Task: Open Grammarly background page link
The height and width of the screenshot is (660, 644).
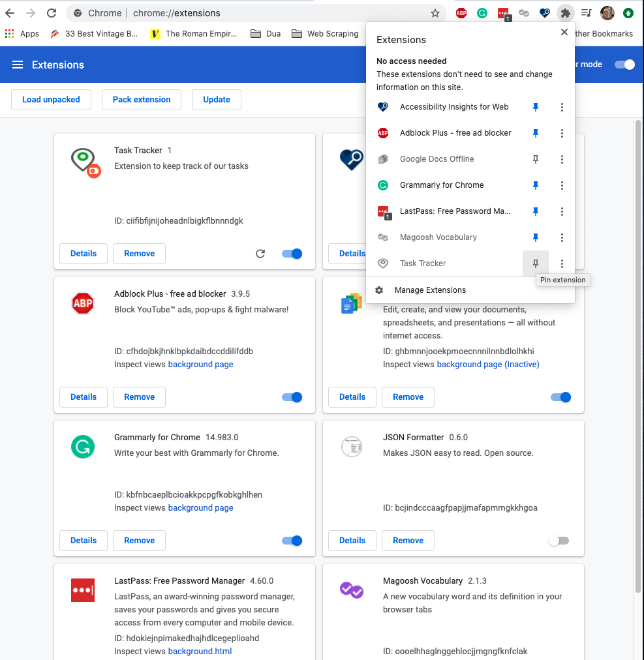Action: pos(200,507)
